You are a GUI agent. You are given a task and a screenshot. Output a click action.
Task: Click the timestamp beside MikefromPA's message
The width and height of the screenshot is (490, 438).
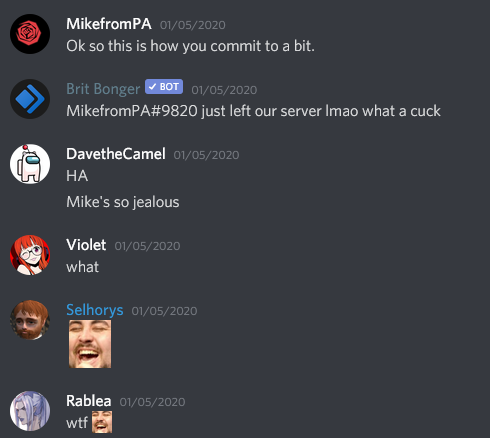click(193, 25)
